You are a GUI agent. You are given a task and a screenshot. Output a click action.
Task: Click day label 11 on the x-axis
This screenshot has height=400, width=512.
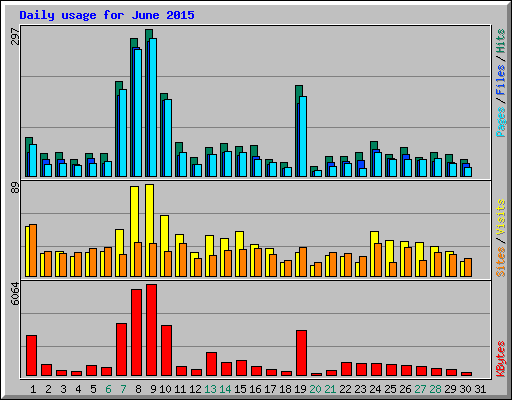[180, 389]
